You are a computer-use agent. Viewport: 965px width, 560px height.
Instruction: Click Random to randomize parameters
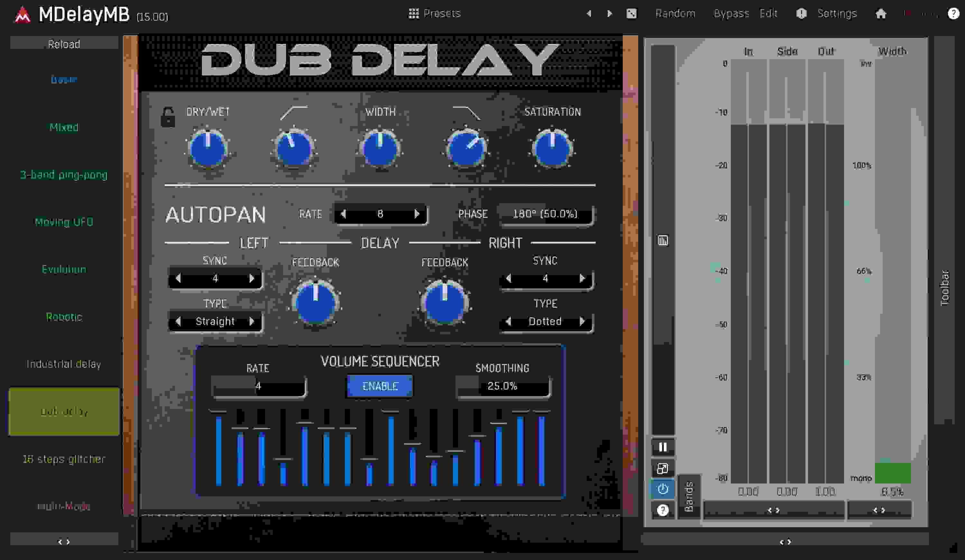pyautogui.click(x=675, y=14)
